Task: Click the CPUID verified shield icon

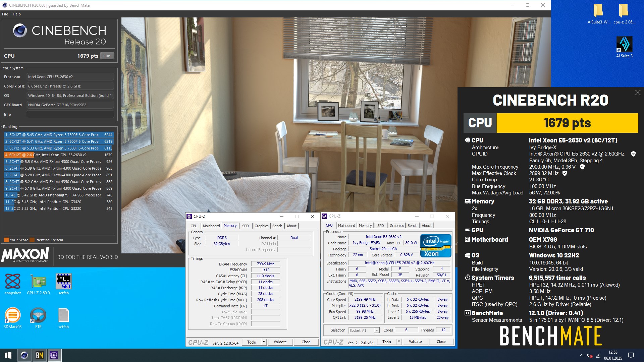Action: pyautogui.click(x=633, y=154)
